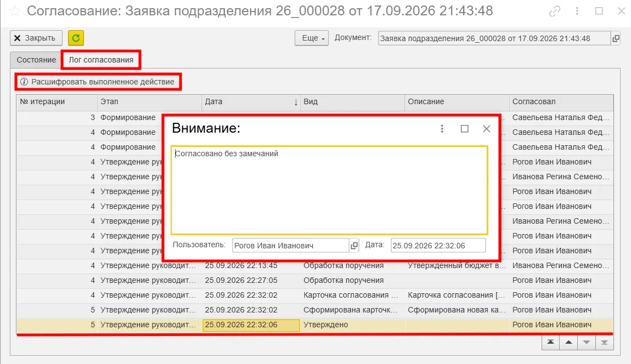Click the Описание column header

[x=457, y=102]
